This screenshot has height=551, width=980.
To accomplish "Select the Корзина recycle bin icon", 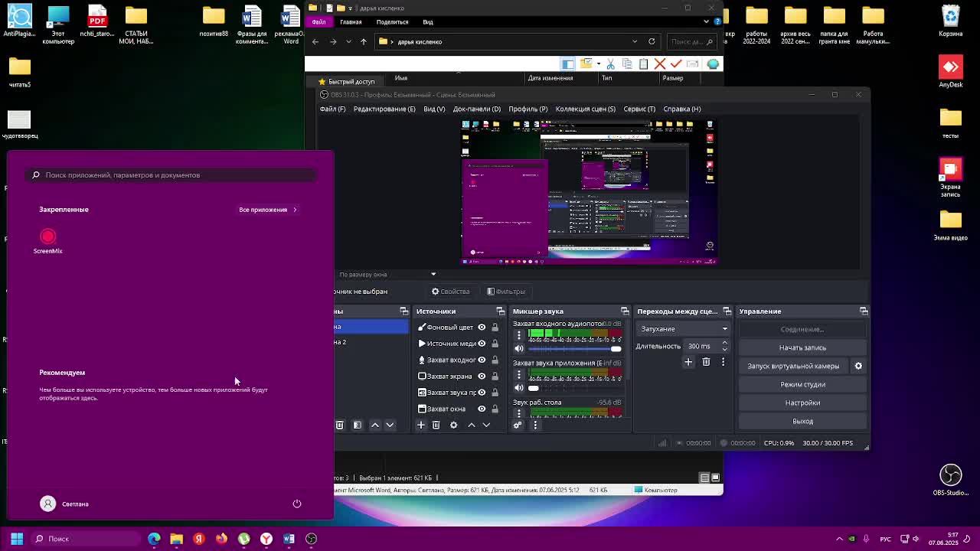I will (951, 21).
